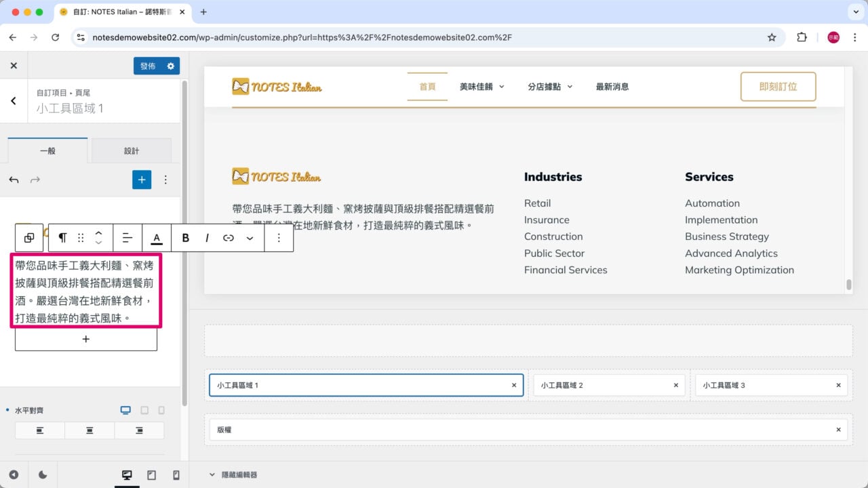868x488 pixels.
Task: Open the drag handle dots icon
Action: pos(81,238)
